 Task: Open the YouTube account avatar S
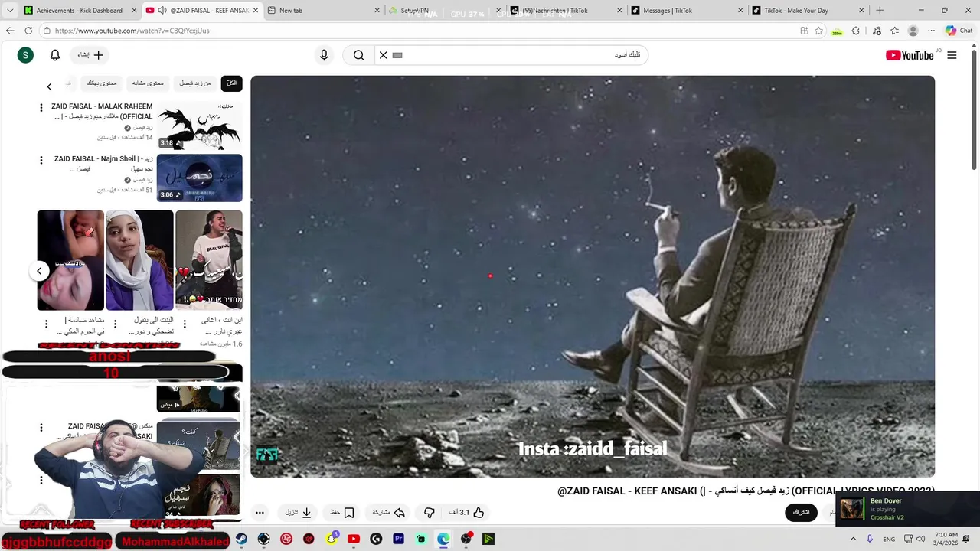(x=25, y=55)
